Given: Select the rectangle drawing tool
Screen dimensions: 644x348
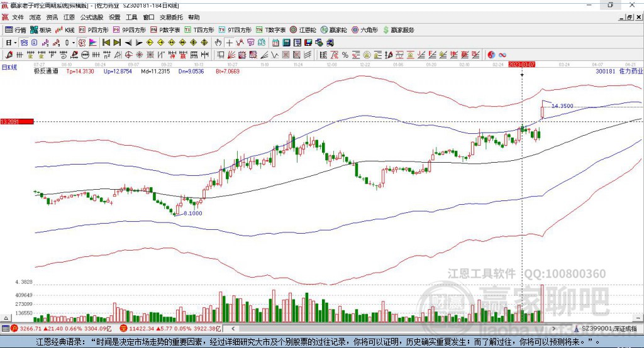Looking at the screenshot, I should 221,55.
